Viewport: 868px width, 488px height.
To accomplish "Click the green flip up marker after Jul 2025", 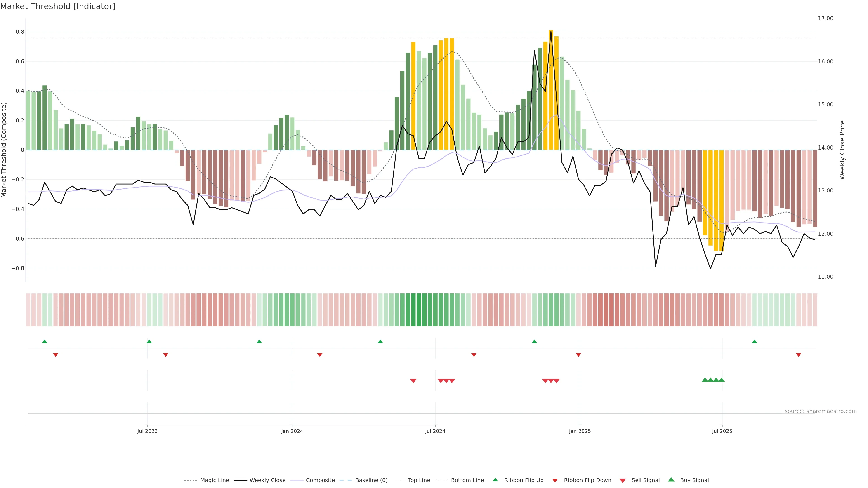I will click(755, 342).
